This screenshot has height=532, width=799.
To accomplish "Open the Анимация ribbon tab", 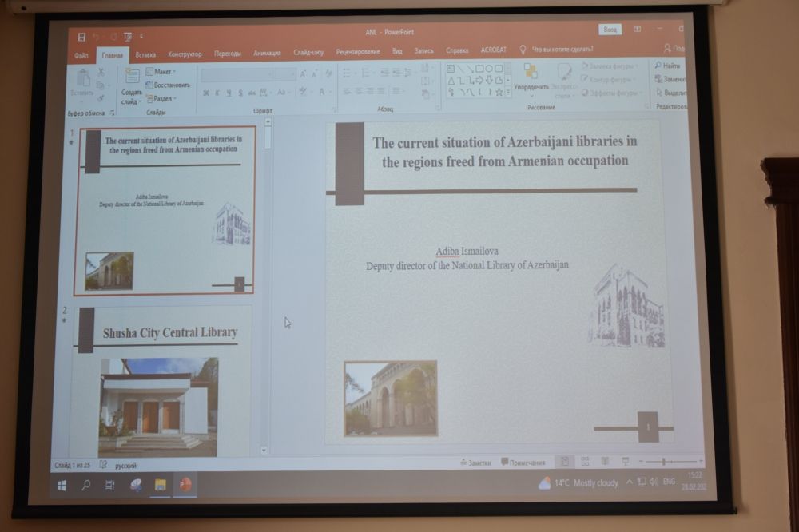I will pos(268,53).
